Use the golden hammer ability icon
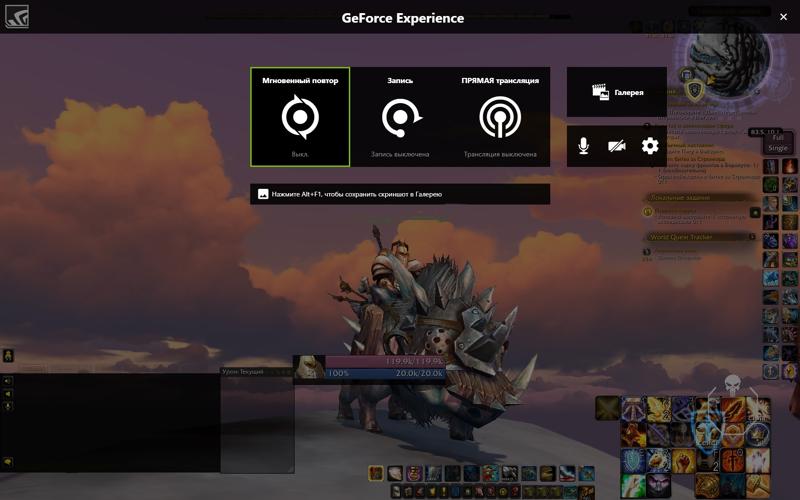Image resolution: width=800 pixels, height=500 pixels. pos(758,486)
